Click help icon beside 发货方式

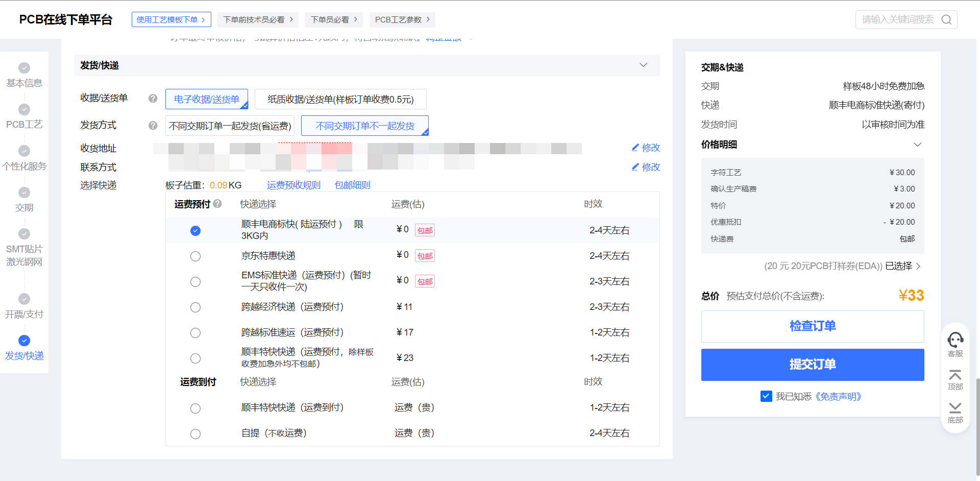pos(153,125)
